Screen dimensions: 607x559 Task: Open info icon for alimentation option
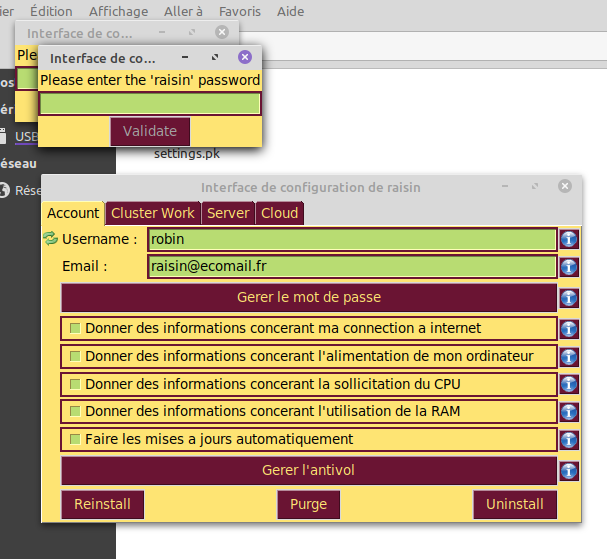click(x=569, y=357)
